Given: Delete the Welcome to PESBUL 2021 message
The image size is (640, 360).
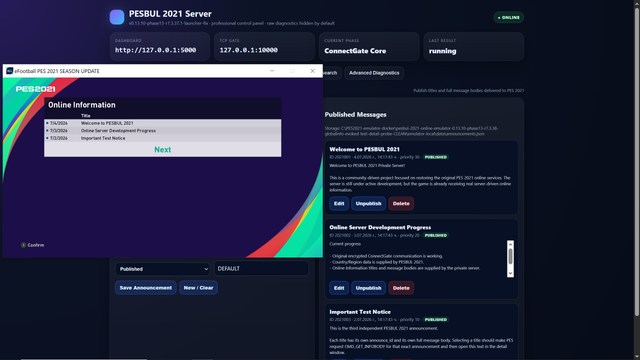Looking at the screenshot, I should point(401,203).
